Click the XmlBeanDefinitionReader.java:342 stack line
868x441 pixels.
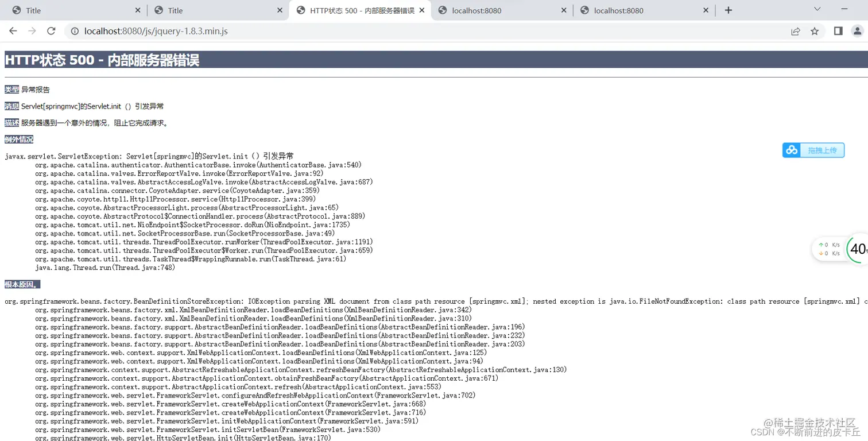(253, 310)
